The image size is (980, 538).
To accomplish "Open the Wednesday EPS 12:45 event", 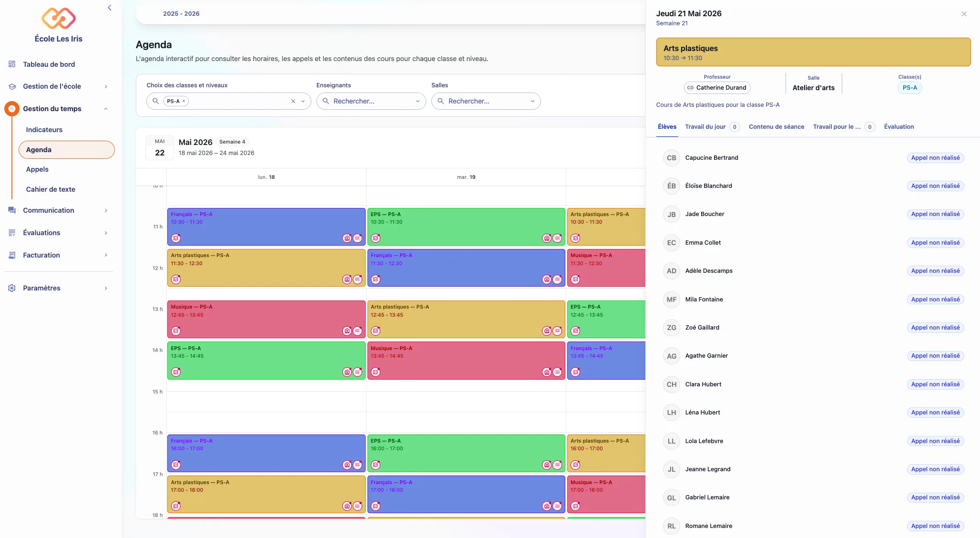I will [x=606, y=319].
